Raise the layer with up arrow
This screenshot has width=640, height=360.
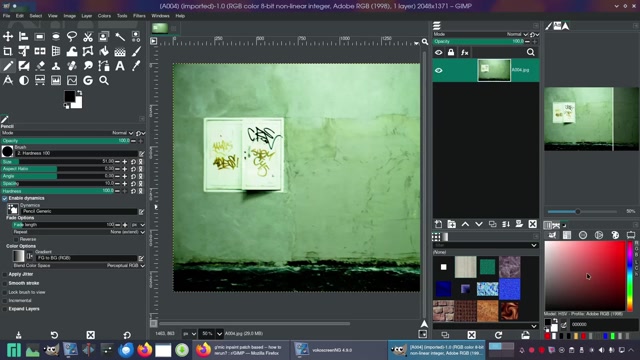(x=465, y=224)
